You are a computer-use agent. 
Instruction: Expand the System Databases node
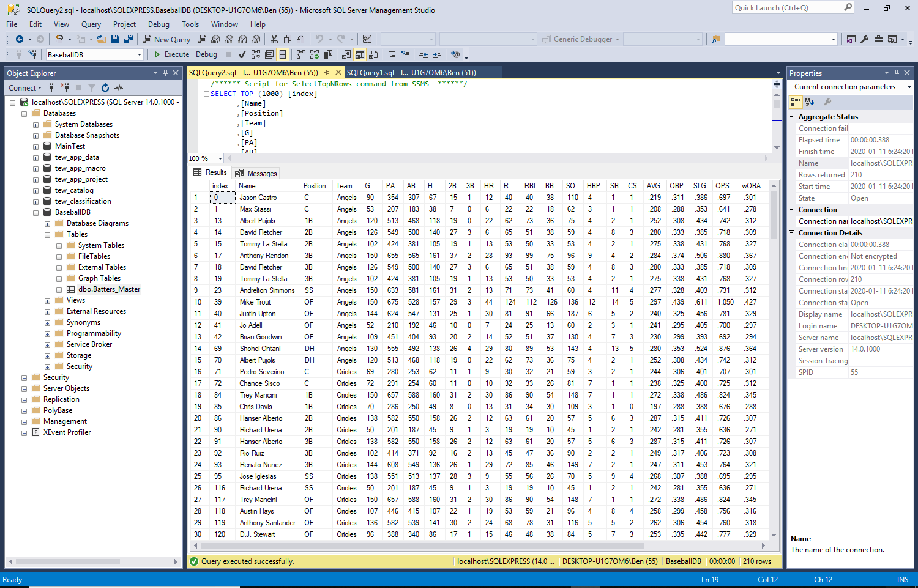tap(35, 125)
